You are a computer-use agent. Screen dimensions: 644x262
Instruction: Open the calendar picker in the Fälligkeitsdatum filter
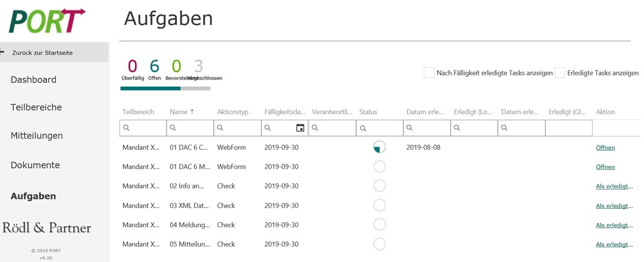pos(300,128)
